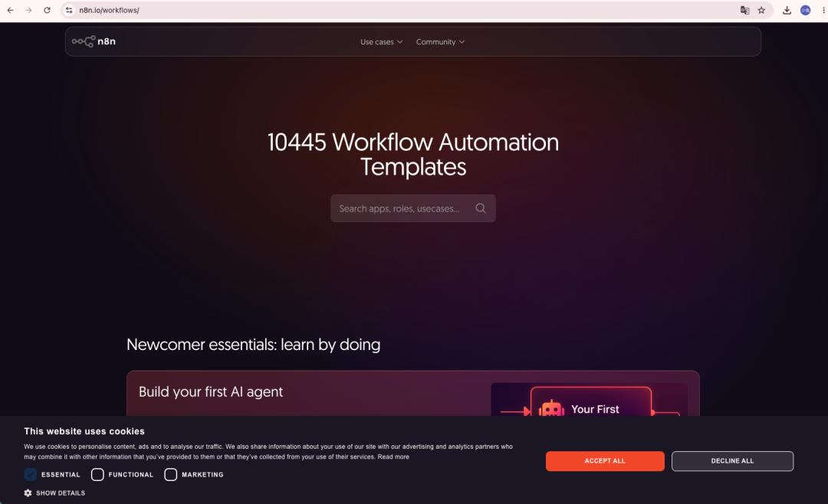Click the n8n logo
The image size is (828, 504).
click(94, 41)
